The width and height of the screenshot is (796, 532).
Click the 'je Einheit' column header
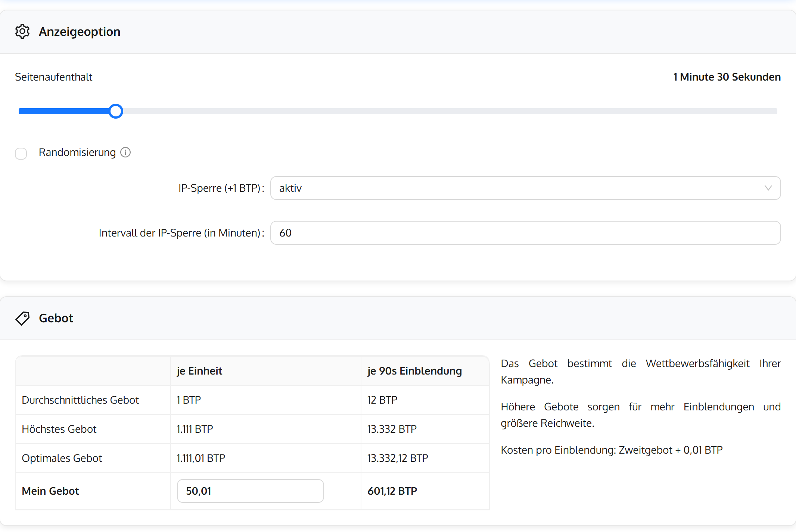click(199, 371)
